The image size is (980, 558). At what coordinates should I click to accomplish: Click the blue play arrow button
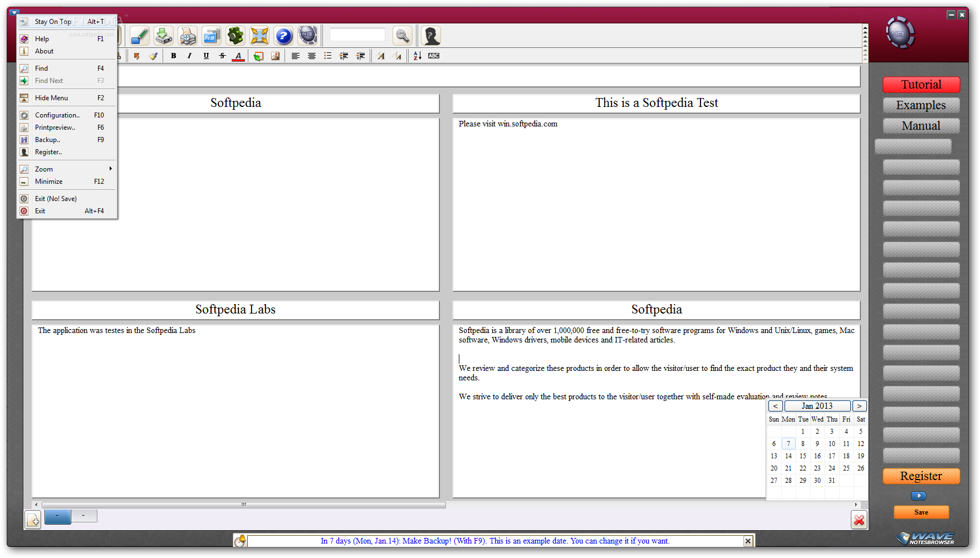pos(919,496)
